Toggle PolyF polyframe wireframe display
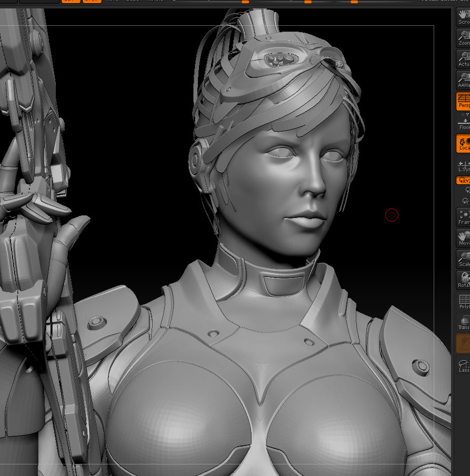Viewport: 470px width, 476px height. pos(463,301)
